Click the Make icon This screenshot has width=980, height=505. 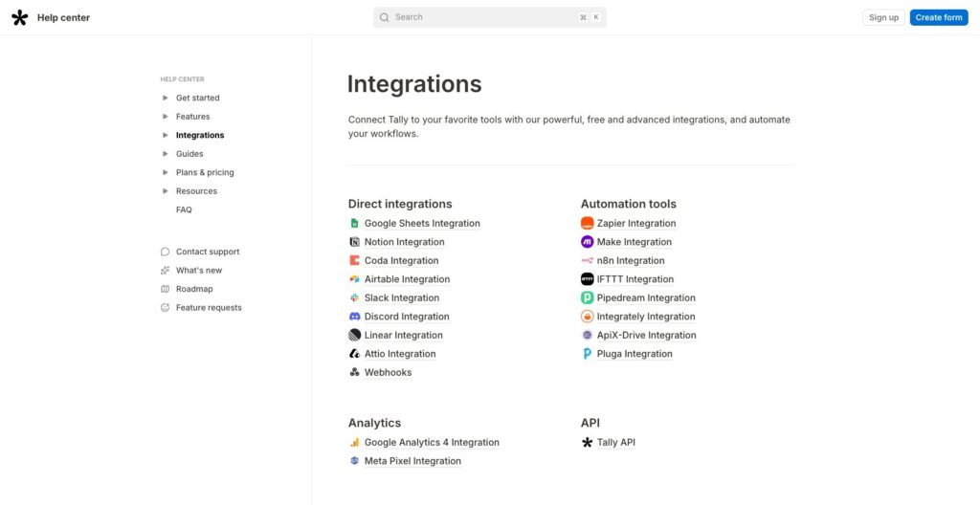(587, 242)
